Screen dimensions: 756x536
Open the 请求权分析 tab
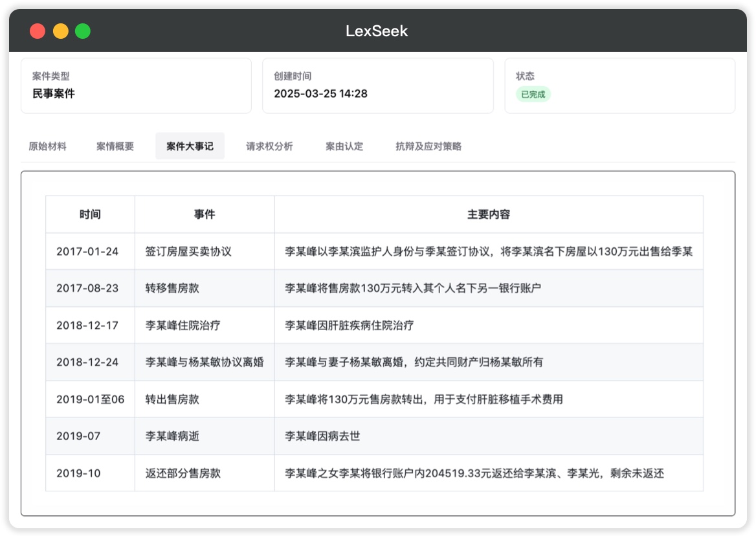click(269, 146)
